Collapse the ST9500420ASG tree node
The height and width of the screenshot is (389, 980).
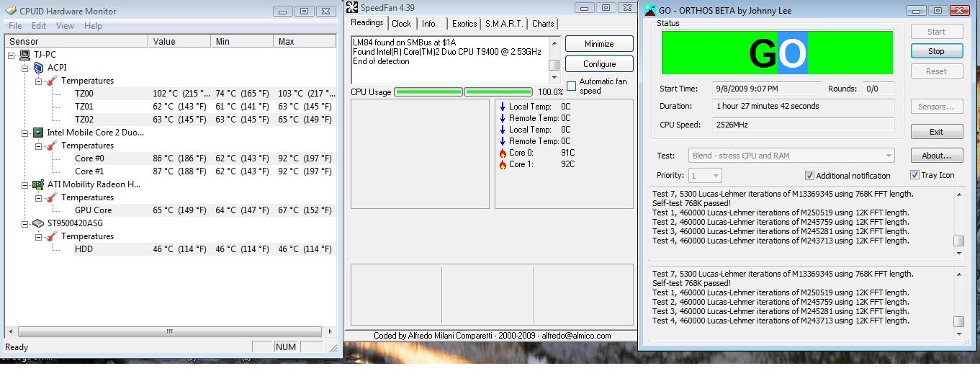click(x=24, y=223)
